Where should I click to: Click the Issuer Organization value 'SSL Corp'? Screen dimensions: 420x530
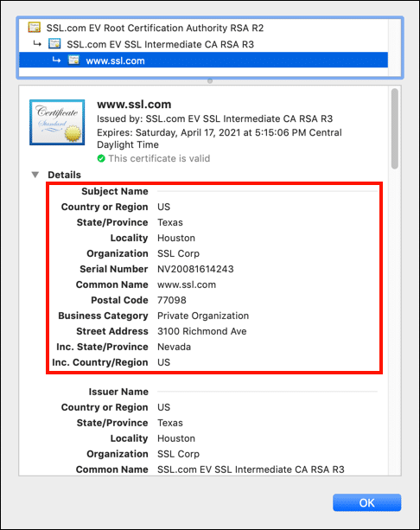(x=178, y=454)
